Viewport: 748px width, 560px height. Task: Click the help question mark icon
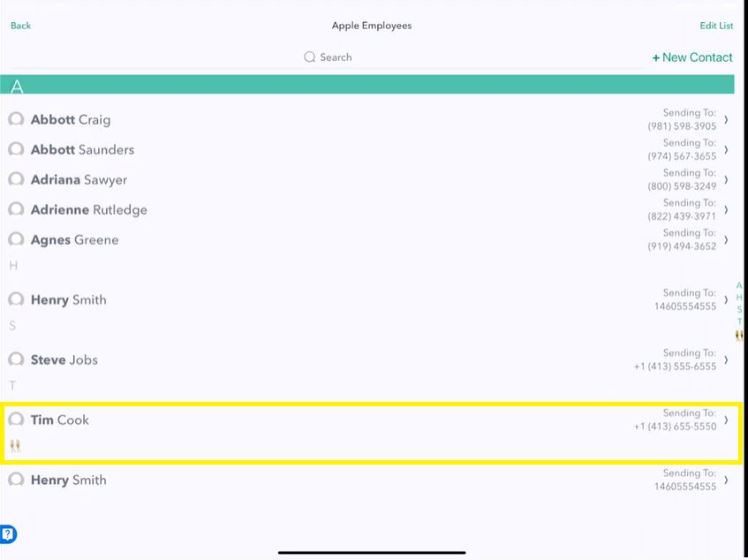tap(8, 534)
